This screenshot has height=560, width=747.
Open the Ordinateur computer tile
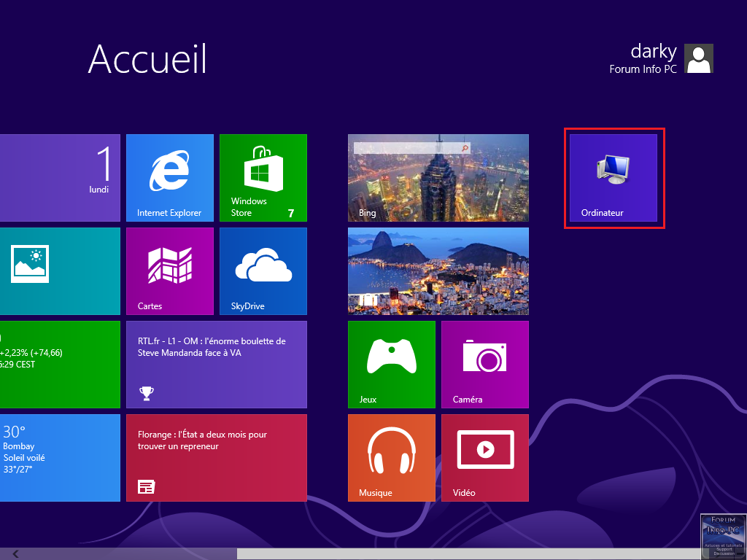[x=613, y=177]
